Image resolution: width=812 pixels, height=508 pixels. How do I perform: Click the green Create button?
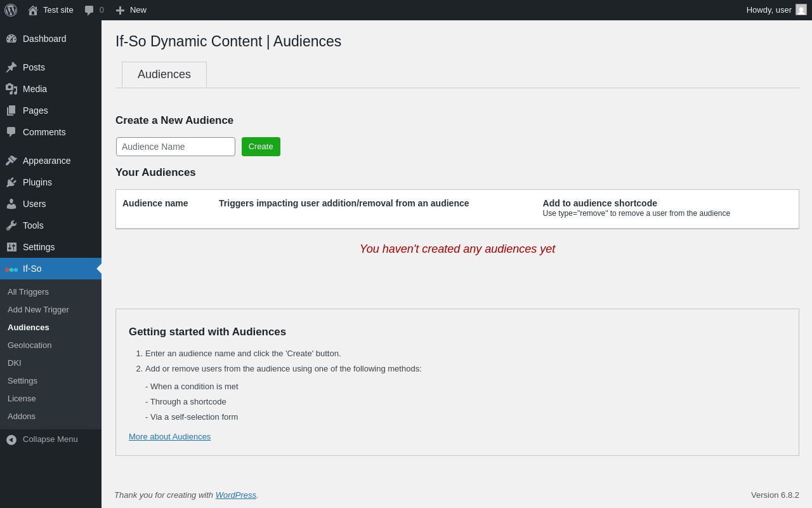[261, 147]
